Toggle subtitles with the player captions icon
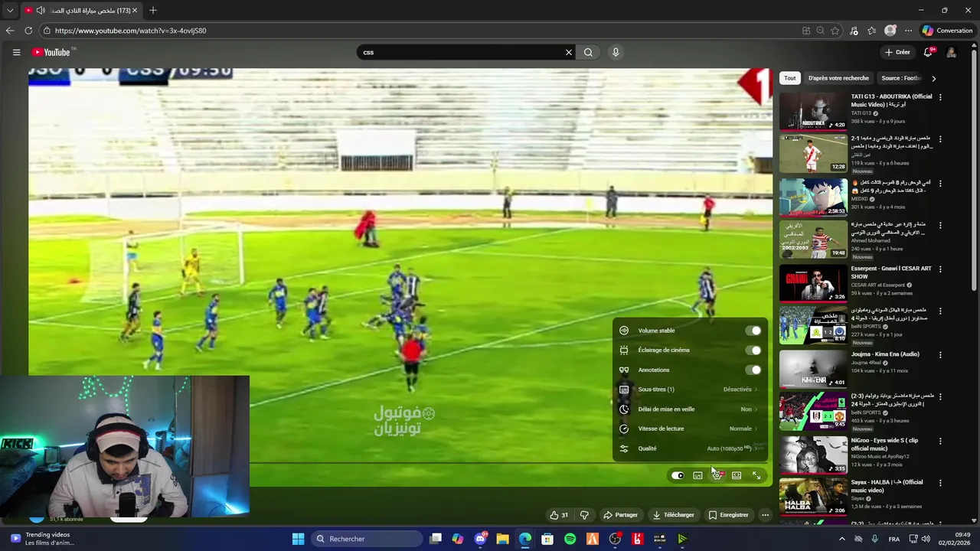The image size is (980, 551). [x=697, y=475]
